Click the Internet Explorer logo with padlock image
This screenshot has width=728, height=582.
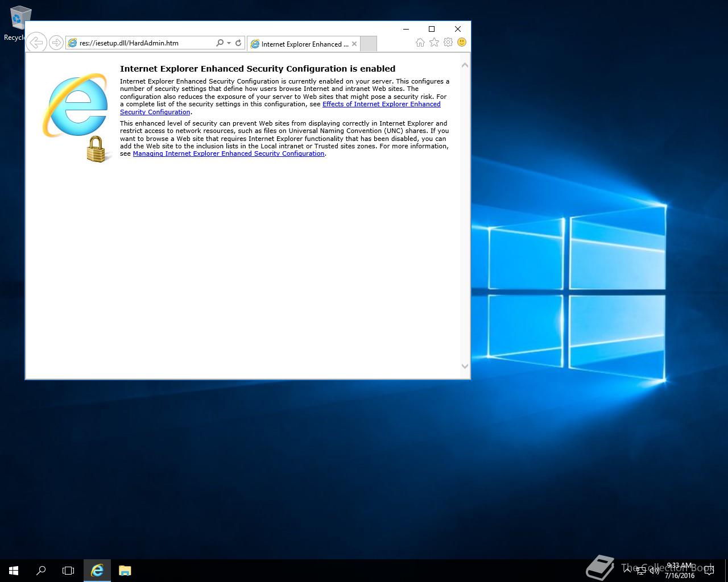(x=76, y=117)
